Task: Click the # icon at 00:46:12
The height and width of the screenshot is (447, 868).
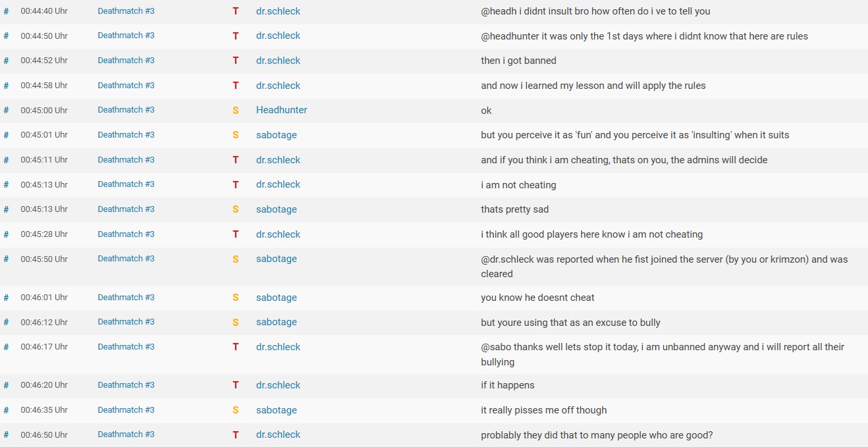Action: click(x=6, y=322)
